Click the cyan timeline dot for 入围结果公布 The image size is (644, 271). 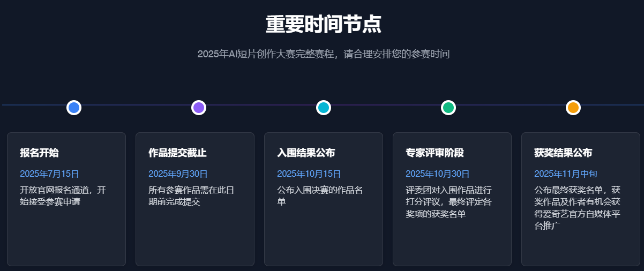pos(324,108)
